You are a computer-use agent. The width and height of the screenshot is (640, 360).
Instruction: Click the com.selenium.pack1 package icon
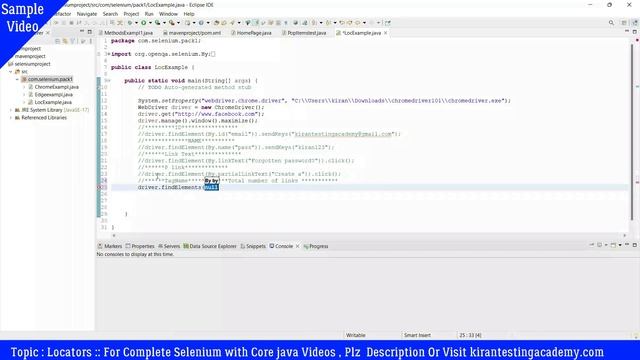click(x=24, y=79)
